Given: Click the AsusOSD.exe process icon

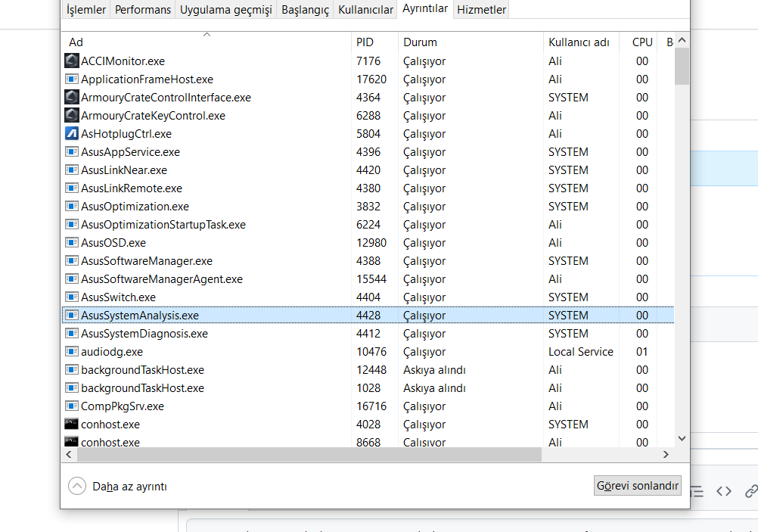Looking at the screenshot, I should click(x=72, y=242).
